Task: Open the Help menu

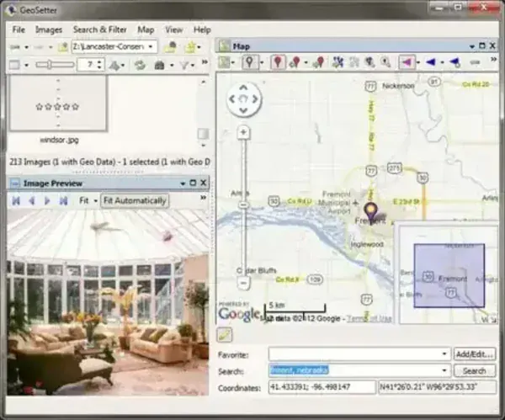Action: (x=202, y=29)
